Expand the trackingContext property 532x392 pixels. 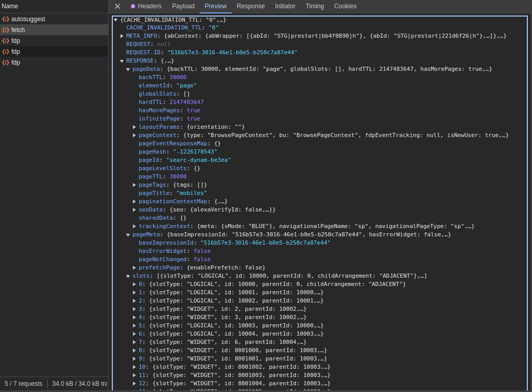coord(134,226)
